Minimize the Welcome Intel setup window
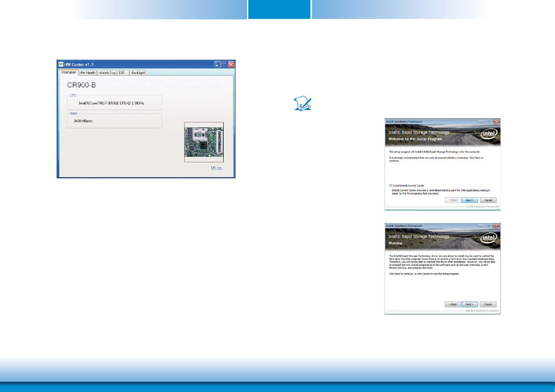Image resolution: width=555 pixels, height=392 pixels. pos(481,122)
